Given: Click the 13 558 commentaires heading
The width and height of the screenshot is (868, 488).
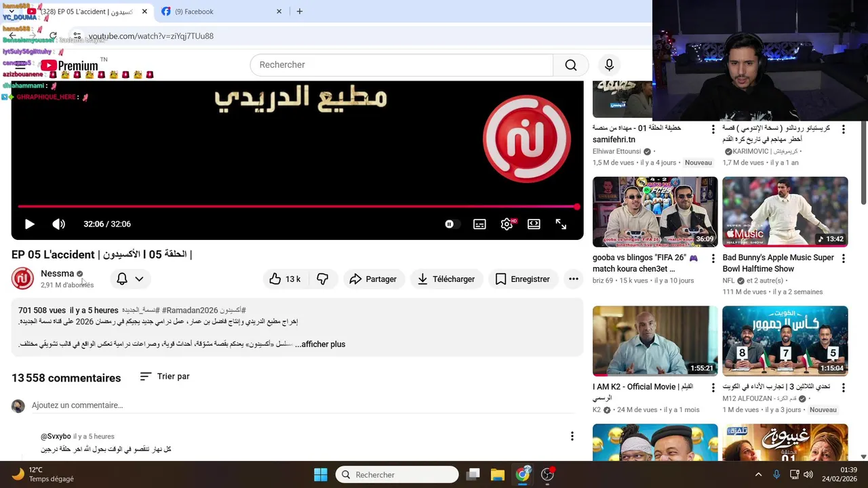Looking at the screenshot, I should tap(66, 378).
